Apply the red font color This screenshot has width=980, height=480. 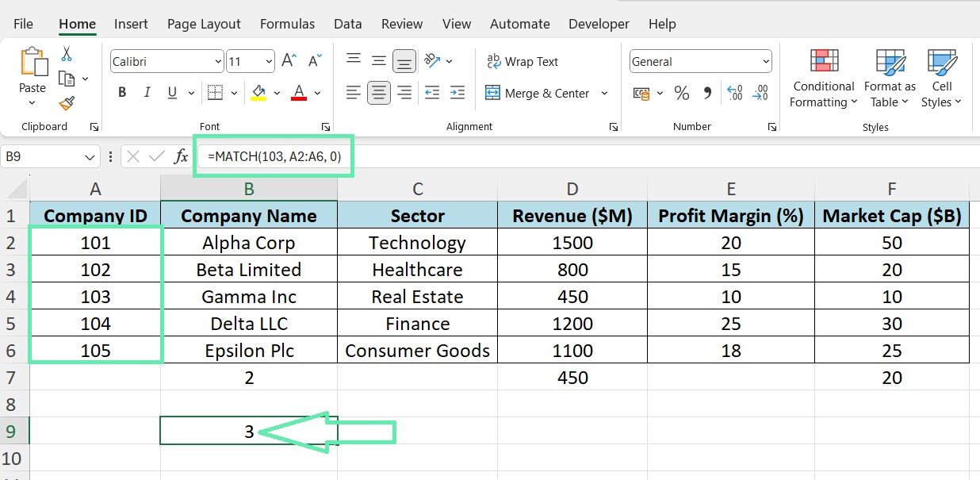tap(299, 93)
